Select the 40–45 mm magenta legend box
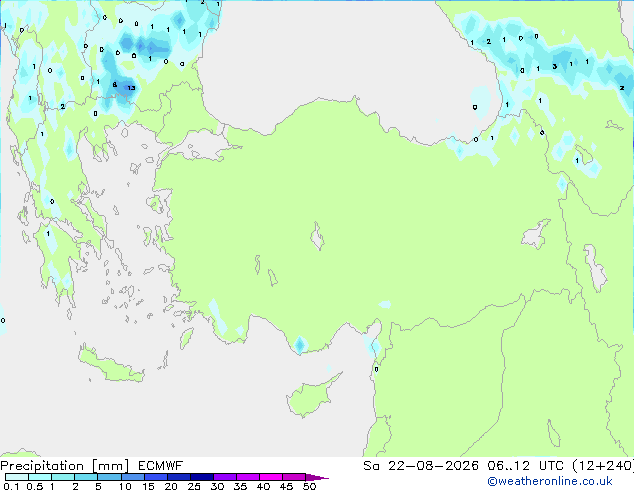The height and width of the screenshot is (490, 634). 271,477
